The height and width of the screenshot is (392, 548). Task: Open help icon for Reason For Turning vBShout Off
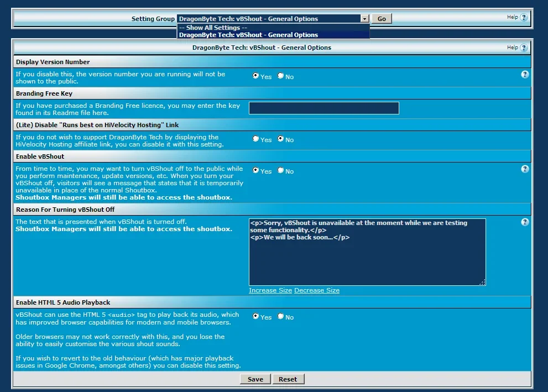525,222
